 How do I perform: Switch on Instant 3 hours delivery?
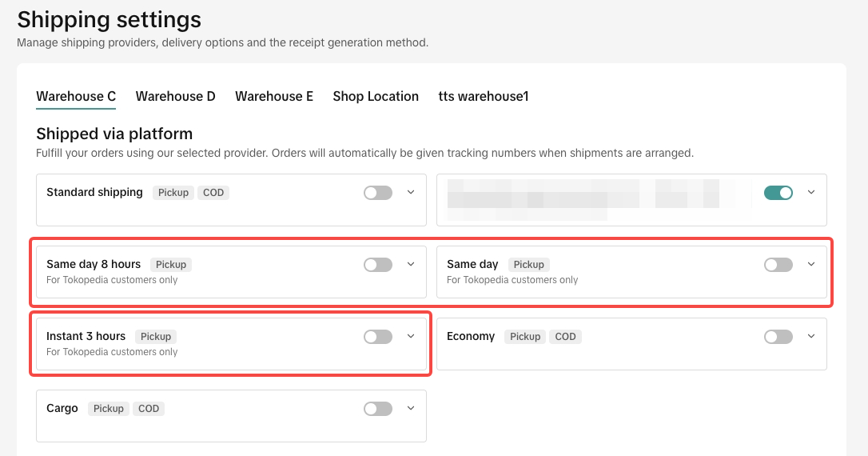click(x=377, y=337)
